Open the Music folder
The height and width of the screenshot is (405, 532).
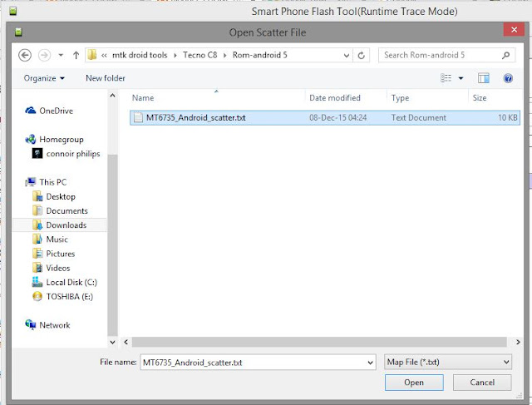(57, 240)
